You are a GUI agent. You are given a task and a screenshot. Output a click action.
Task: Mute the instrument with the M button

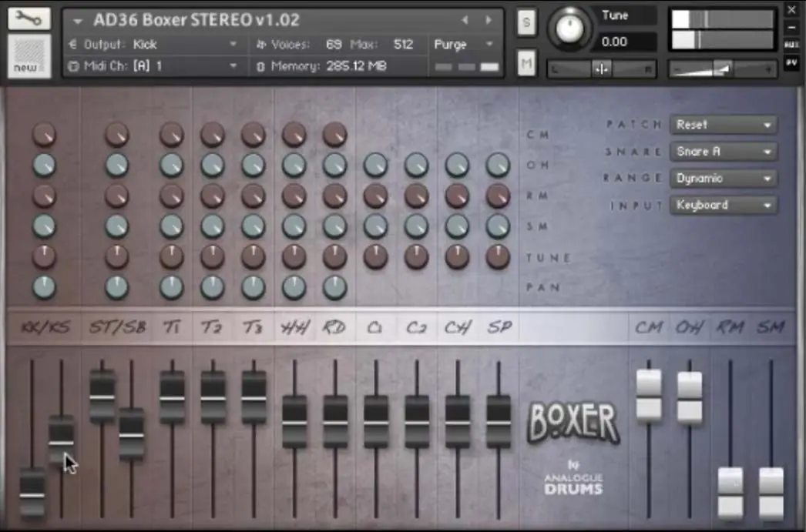(526, 63)
